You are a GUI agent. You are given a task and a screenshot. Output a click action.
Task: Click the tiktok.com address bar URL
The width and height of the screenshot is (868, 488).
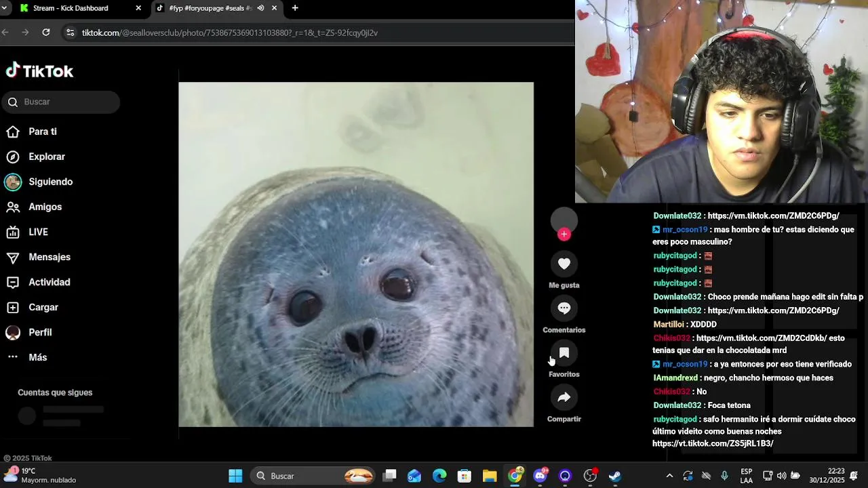[x=230, y=33]
